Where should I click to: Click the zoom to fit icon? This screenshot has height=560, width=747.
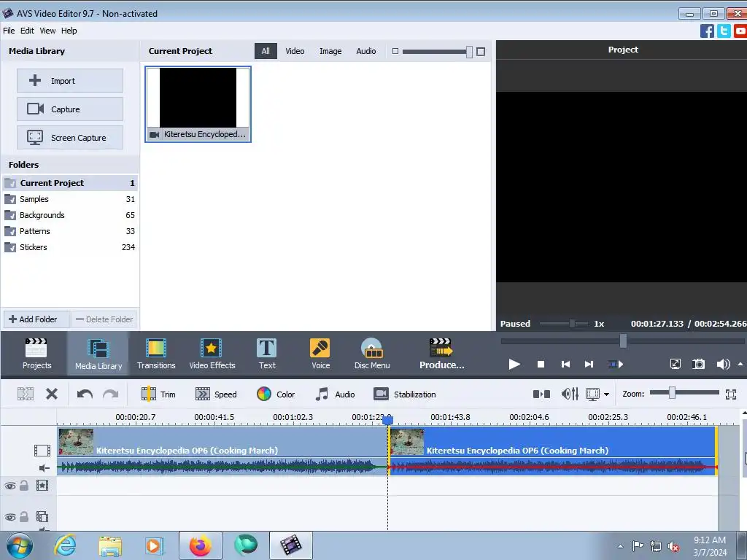[x=731, y=394]
